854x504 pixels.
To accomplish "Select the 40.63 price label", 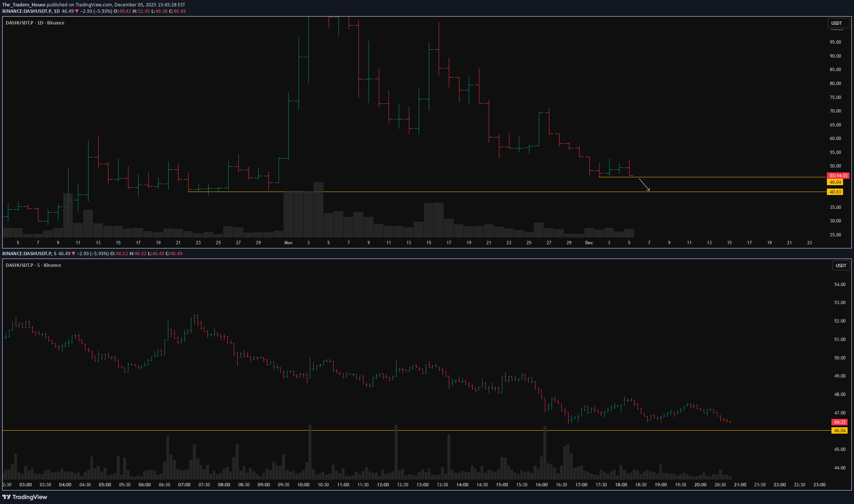I will point(835,192).
